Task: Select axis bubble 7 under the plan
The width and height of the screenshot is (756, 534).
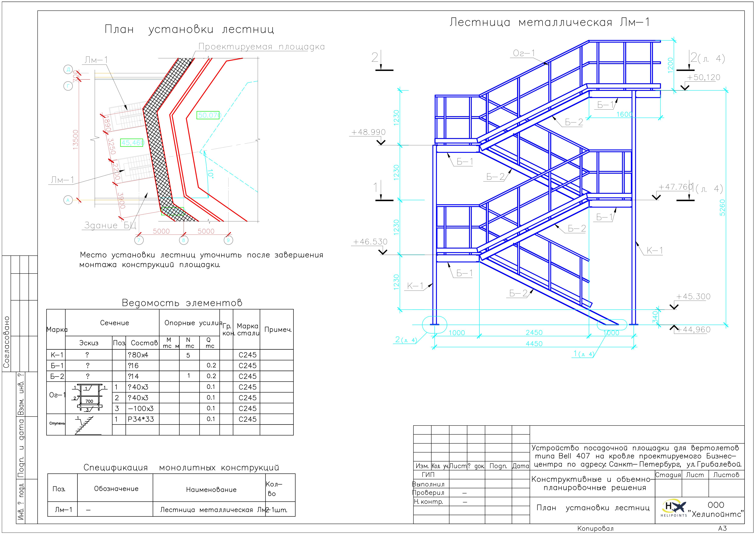Action: [x=139, y=240]
